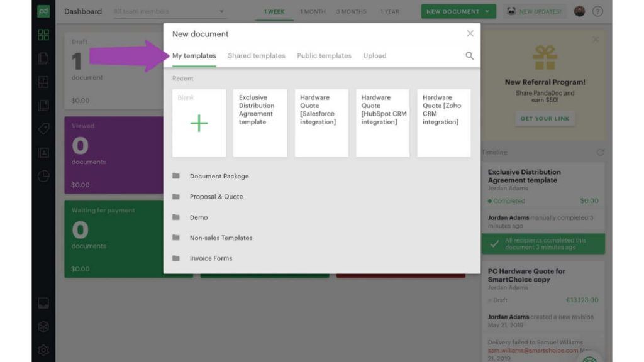
Task: Select the My templates tab
Action: tap(194, 56)
